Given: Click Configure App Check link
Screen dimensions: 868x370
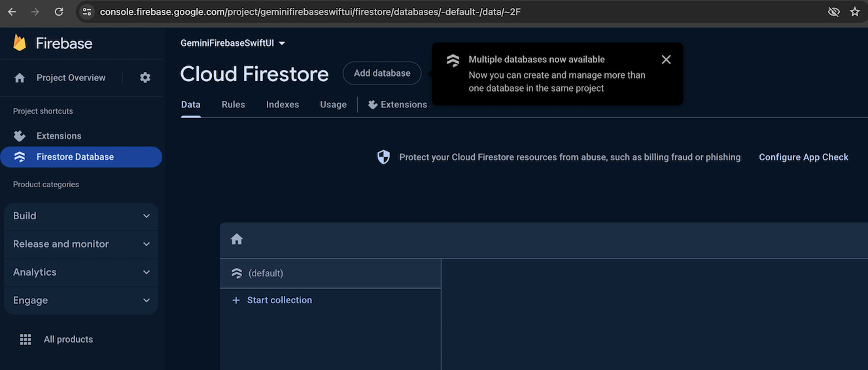Looking at the screenshot, I should (803, 157).
